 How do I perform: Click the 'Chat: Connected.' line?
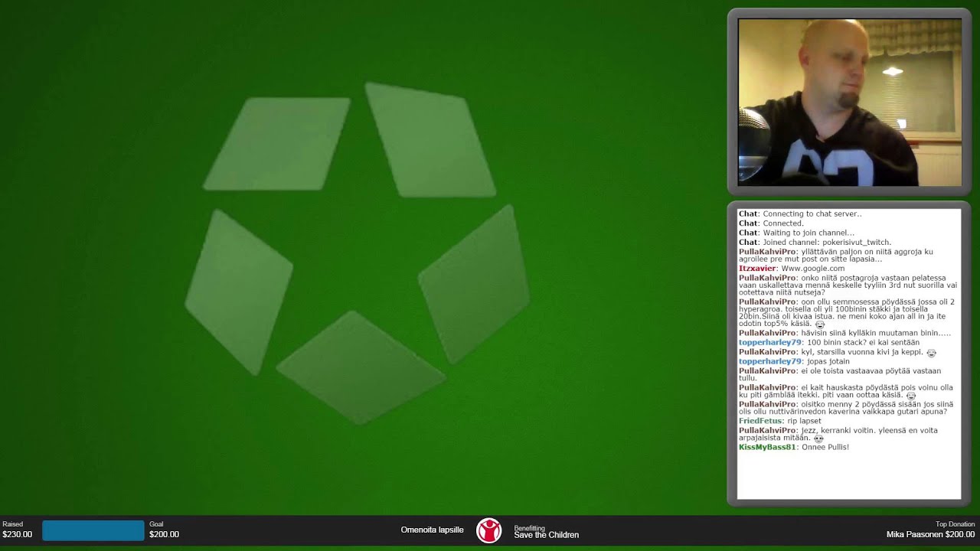771,223
